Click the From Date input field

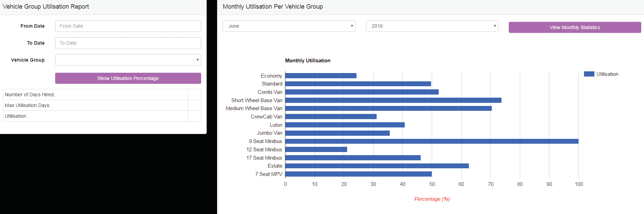128,26
